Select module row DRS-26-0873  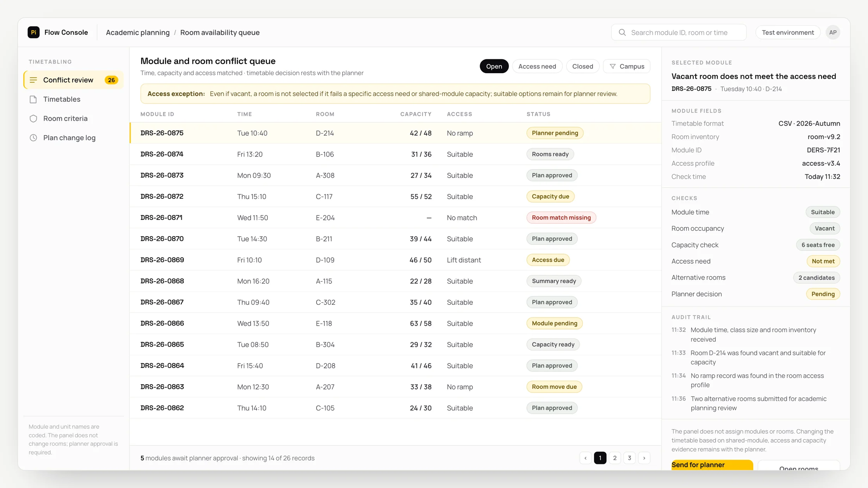396,175
